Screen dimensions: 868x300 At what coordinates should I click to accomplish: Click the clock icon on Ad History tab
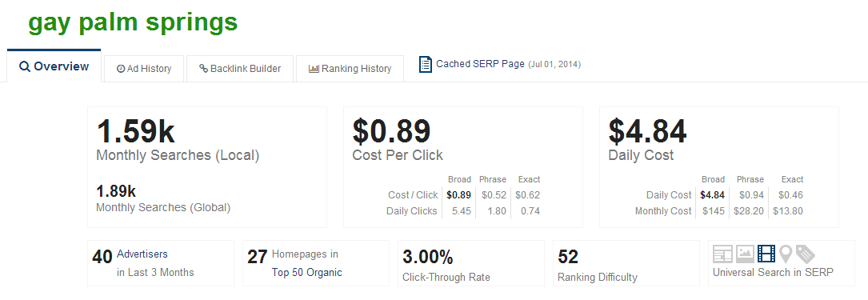[x=121, y=69]
